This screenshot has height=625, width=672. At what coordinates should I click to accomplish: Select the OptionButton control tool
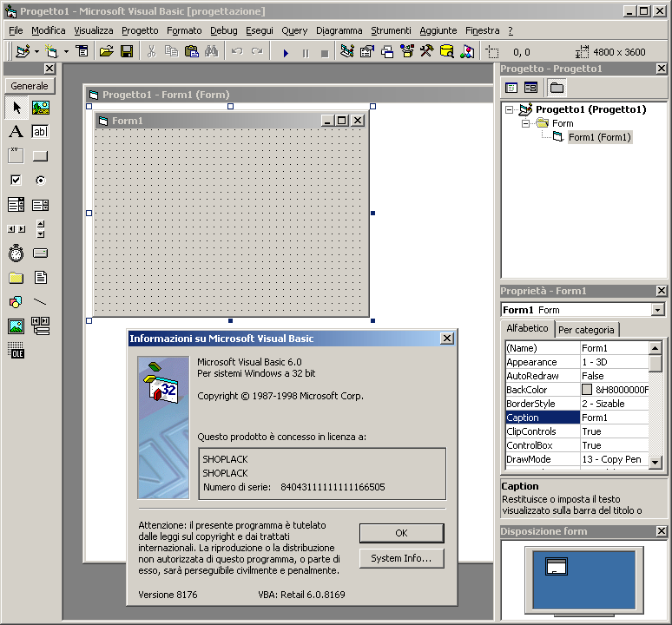point(41,180)
